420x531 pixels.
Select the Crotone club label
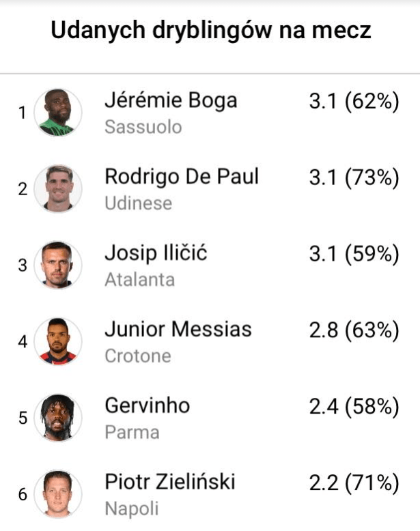(137, 356)
